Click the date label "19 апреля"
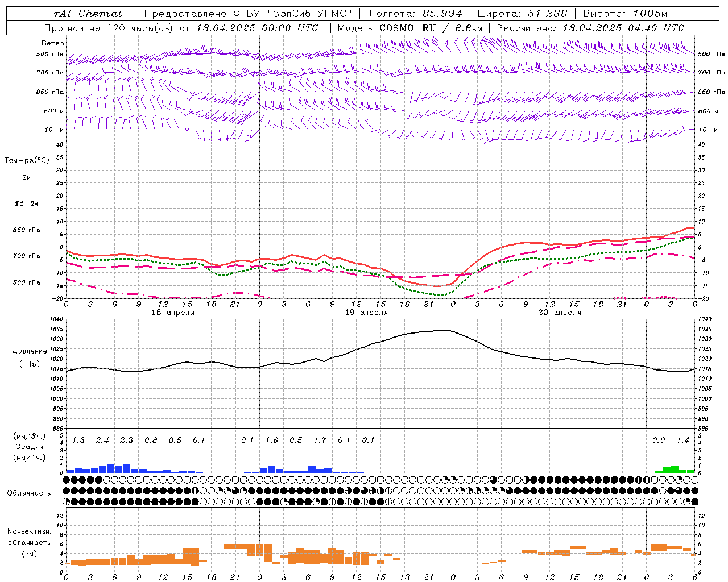Viewport: 728px width, 582px height. (x=366, y=313)
